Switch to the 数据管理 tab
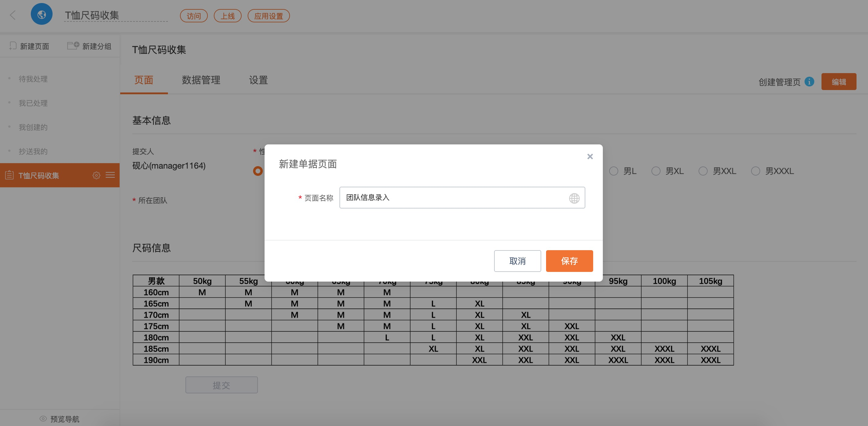The width and height of the screenshot is (868, 426). (201, 80)
